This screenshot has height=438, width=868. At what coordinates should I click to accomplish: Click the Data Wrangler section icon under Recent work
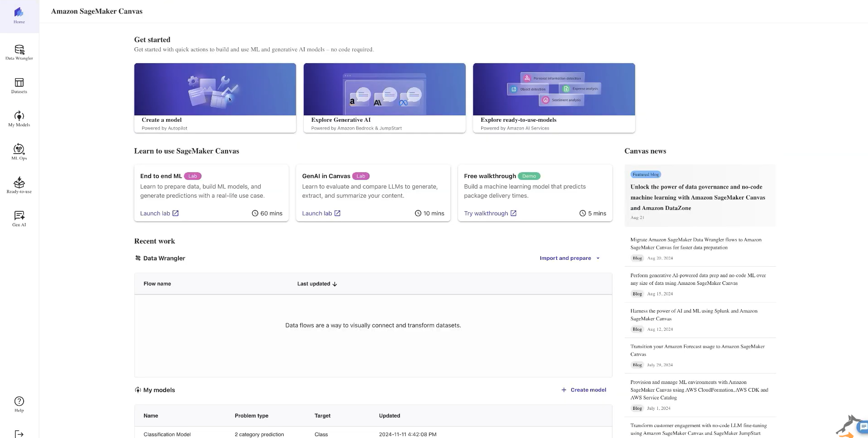(x=138, y=258)
